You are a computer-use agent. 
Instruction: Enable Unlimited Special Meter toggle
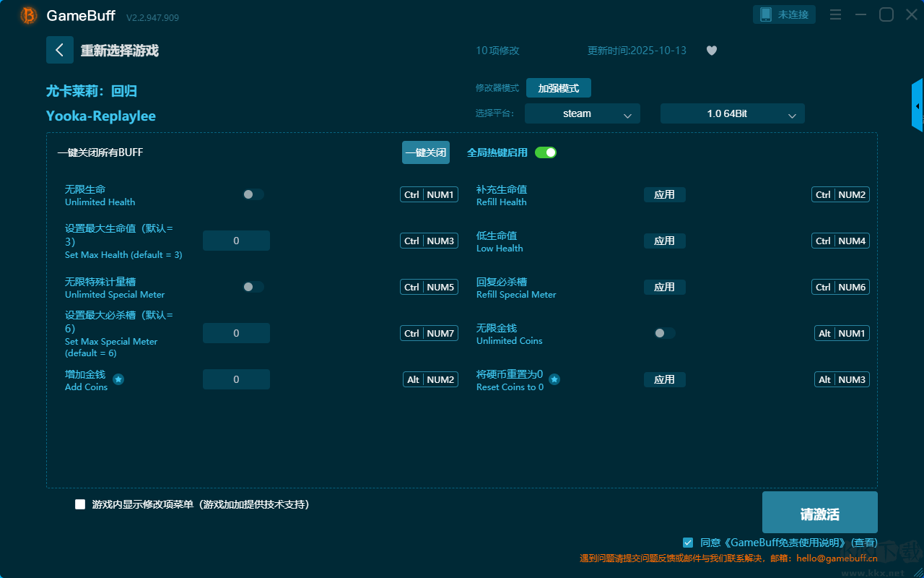[x=253, y=287]
